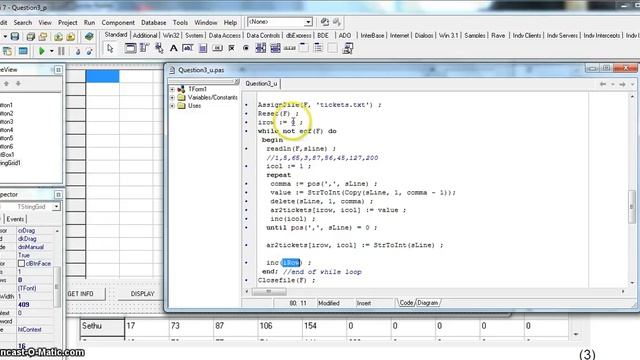The width and height of the screenshot is (640, 360).
Task: Click the Remove file from project icon
Action: [70, 36]
